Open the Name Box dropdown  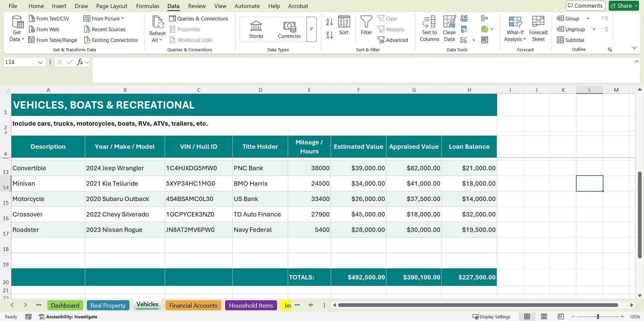click(40, 62)
